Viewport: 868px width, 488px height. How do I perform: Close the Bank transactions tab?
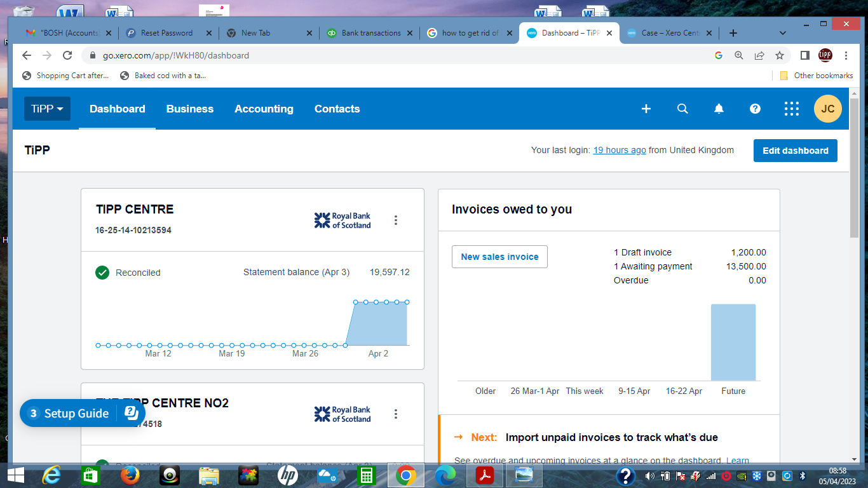(x=409, y=33)
